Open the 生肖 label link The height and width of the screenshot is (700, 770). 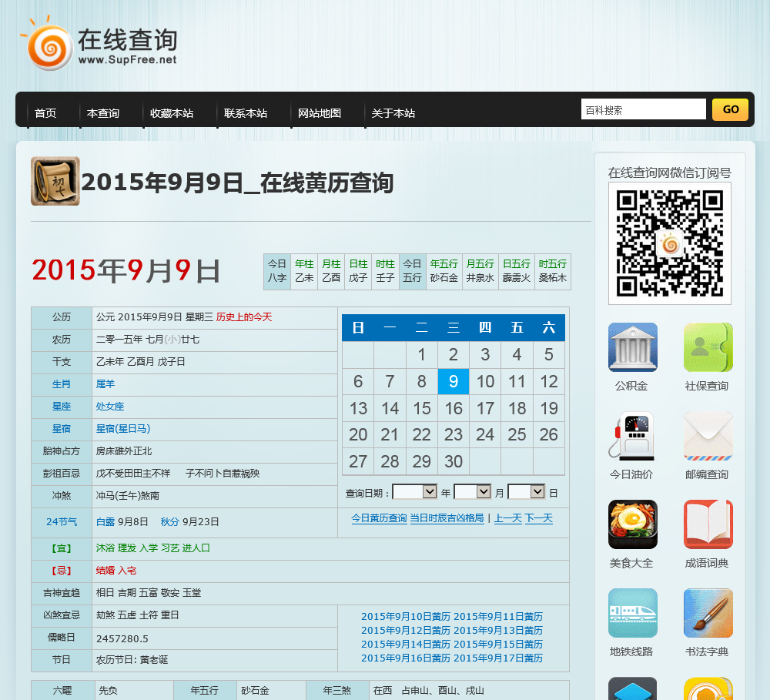pyautogui.click(x=62, y=384)
